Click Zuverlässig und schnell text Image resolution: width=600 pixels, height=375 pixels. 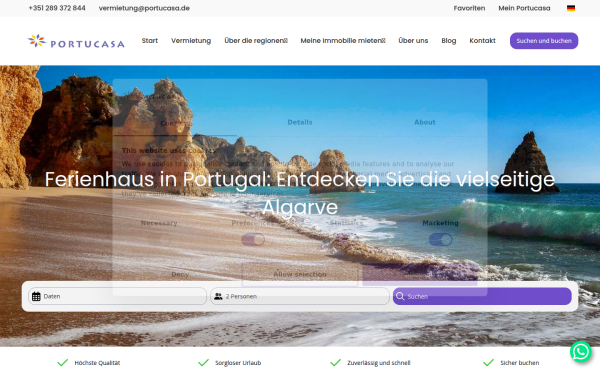click(378, 363)
